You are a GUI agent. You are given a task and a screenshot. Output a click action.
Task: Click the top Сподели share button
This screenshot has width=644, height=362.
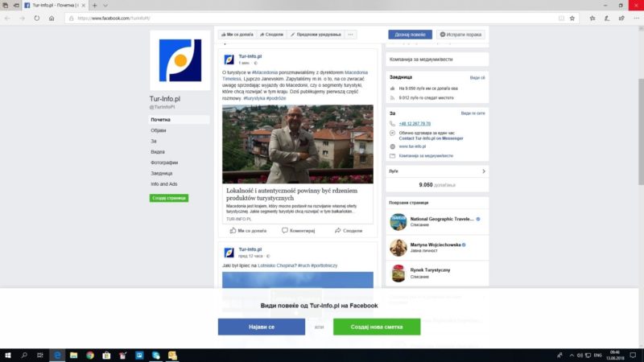(x=271, y=35)
